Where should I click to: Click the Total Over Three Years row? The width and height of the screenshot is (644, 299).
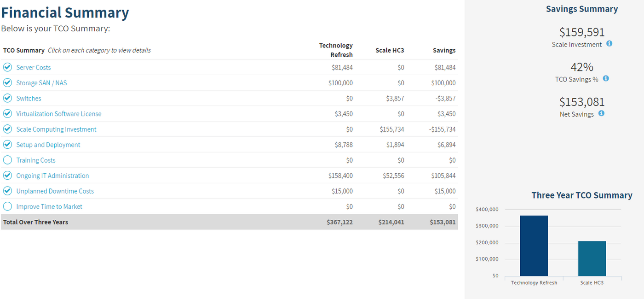pyautogui.click(x=229, y=222)
